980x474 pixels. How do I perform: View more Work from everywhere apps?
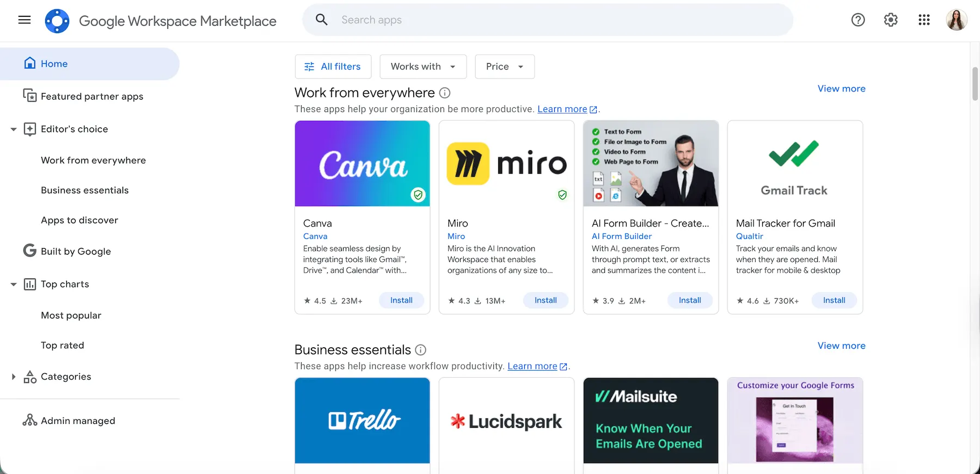click(841, 88)
